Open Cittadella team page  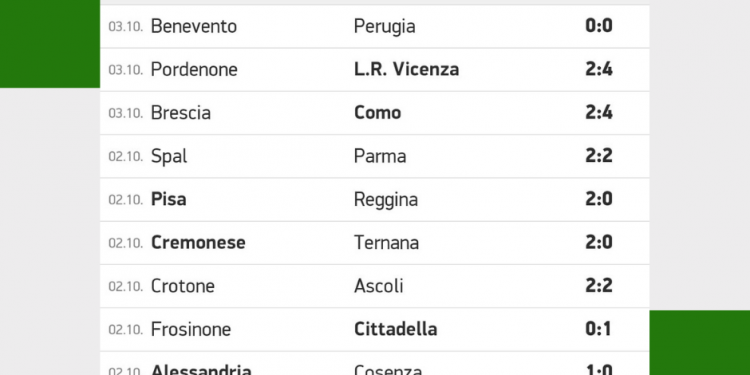[395, 329]
